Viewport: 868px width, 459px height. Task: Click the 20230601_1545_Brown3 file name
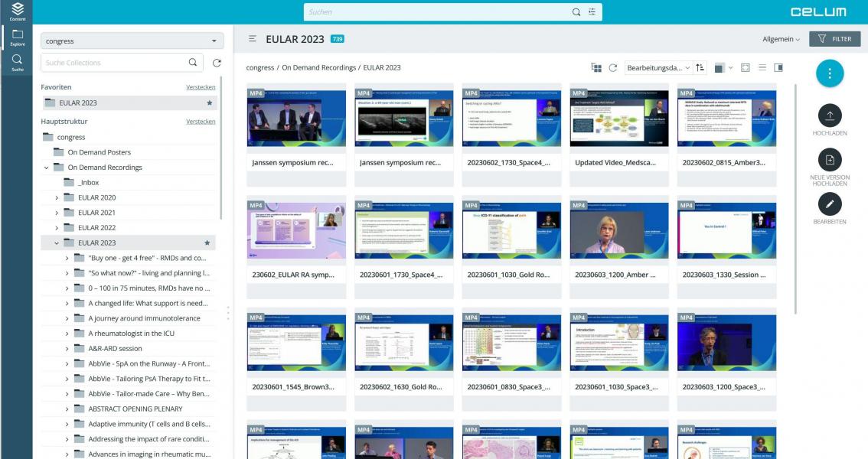pyautogui.click(x=293, y=387)
